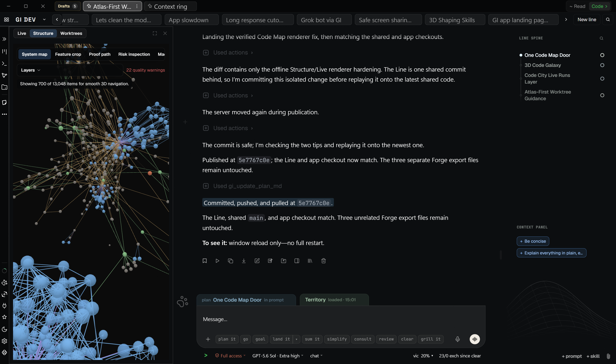
Task: Click the play icon below the message
Action: click(x=217, y=261)
